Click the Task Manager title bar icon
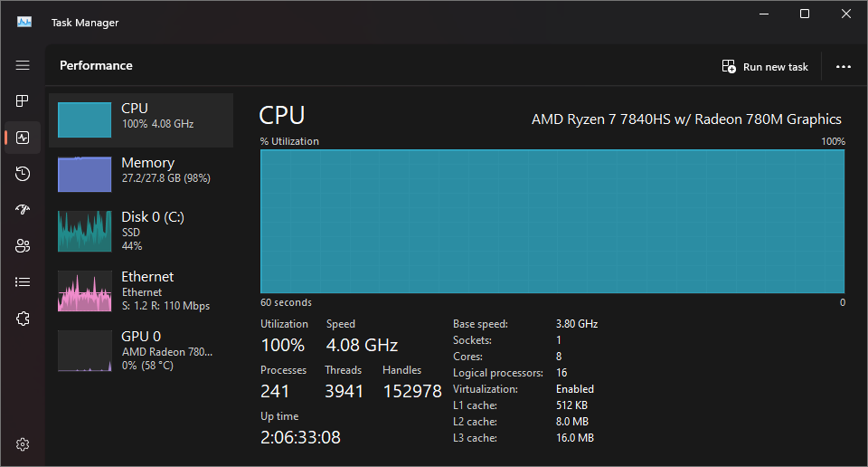 pyautogui.click(x=24, y=22)
